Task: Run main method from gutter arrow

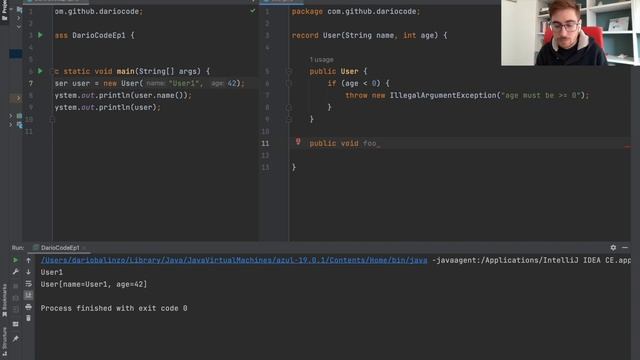Action: coord(40,71)
